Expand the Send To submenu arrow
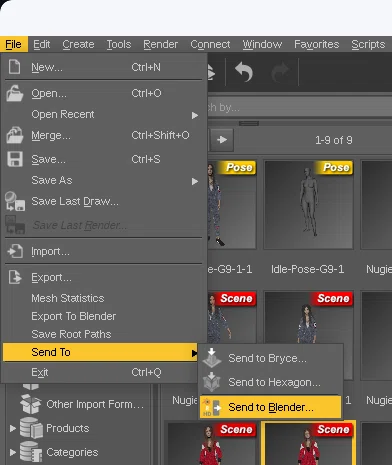 click(x=194, y=353)
